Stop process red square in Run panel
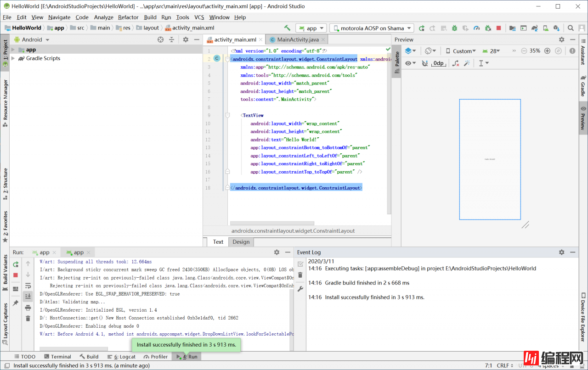 pos(16,275)
